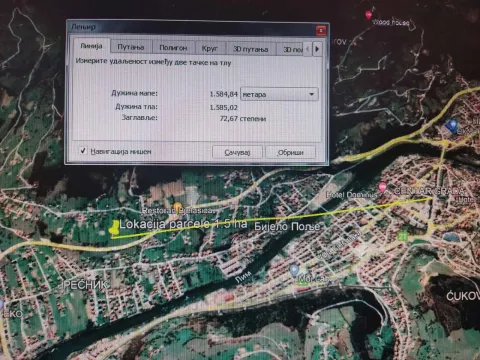Click the Сачувај button
This screenshot has width=480, height=360.
coord(237,152)
